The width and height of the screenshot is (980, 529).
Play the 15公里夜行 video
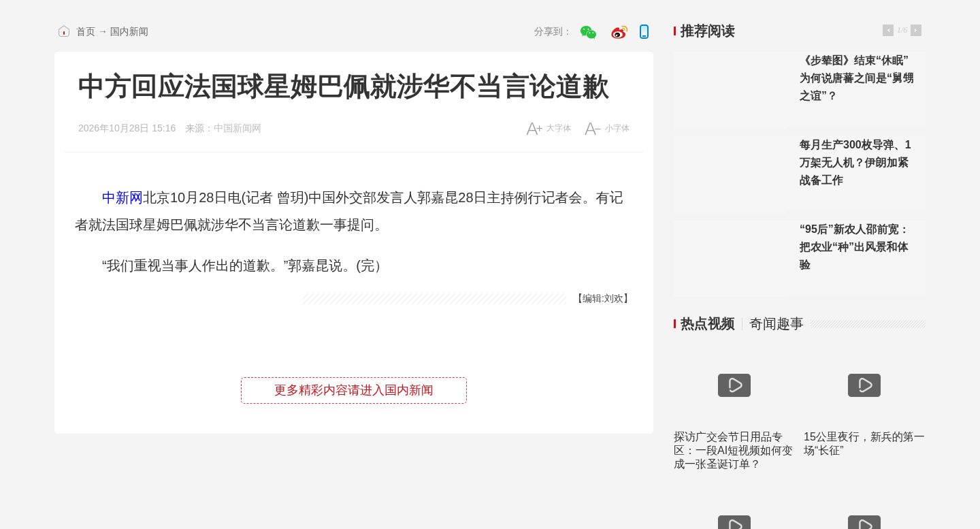coord(864,385)
